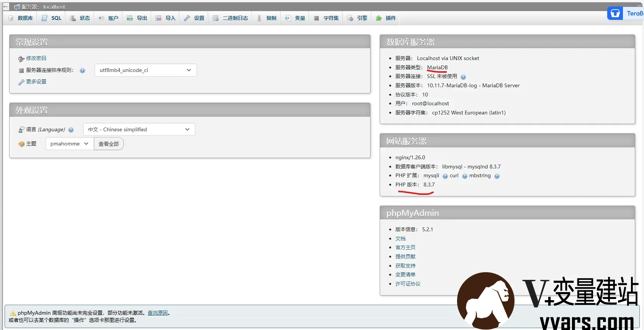Switch to the SQL tab
644x330 pixels.
(52, 18)
